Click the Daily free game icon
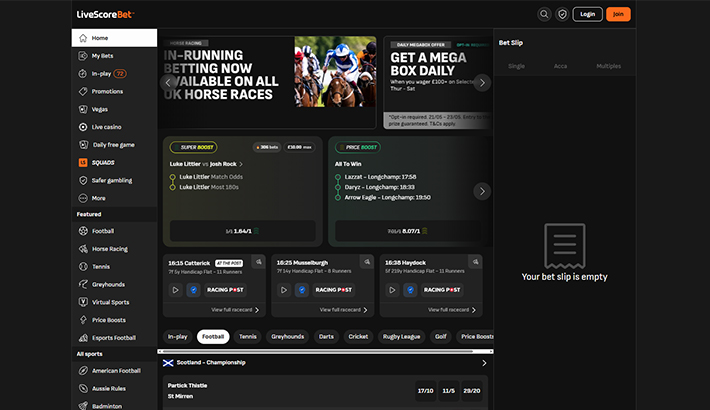The width and height of the screenshot is (710, 410). click(x=83, y=145)
